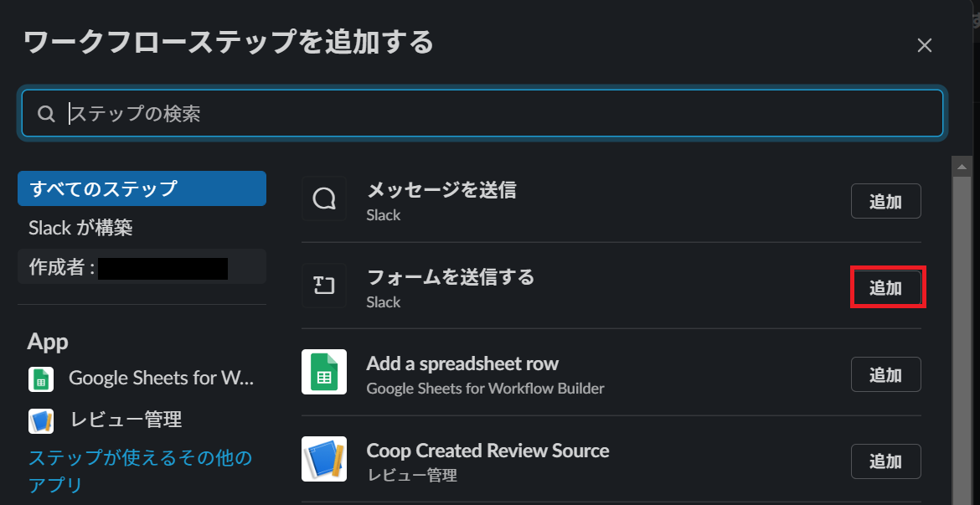Click the App section heading
Viewport: 980px width, 505px height.
tap(48, 343)
